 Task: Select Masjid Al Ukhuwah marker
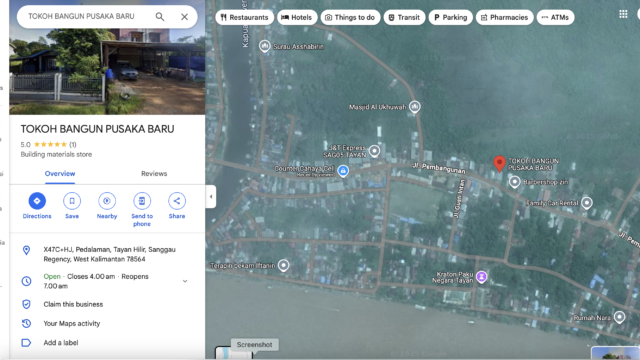(415, 107)
